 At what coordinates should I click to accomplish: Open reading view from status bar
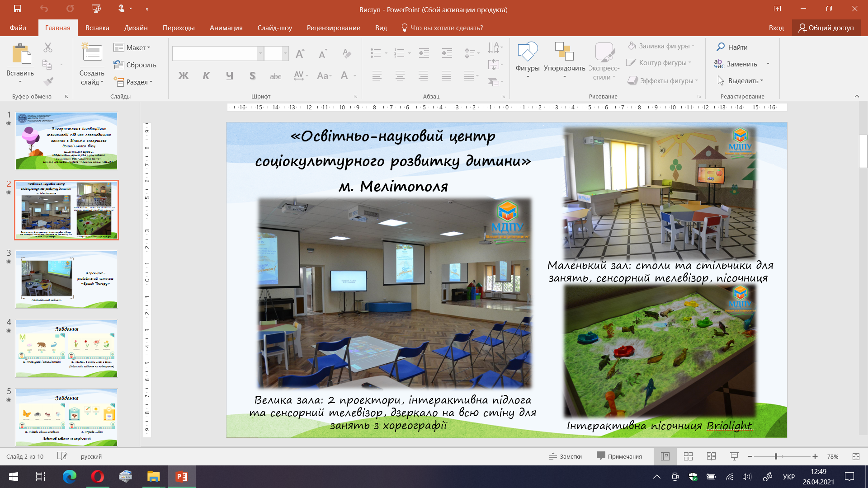click(711, 456)
